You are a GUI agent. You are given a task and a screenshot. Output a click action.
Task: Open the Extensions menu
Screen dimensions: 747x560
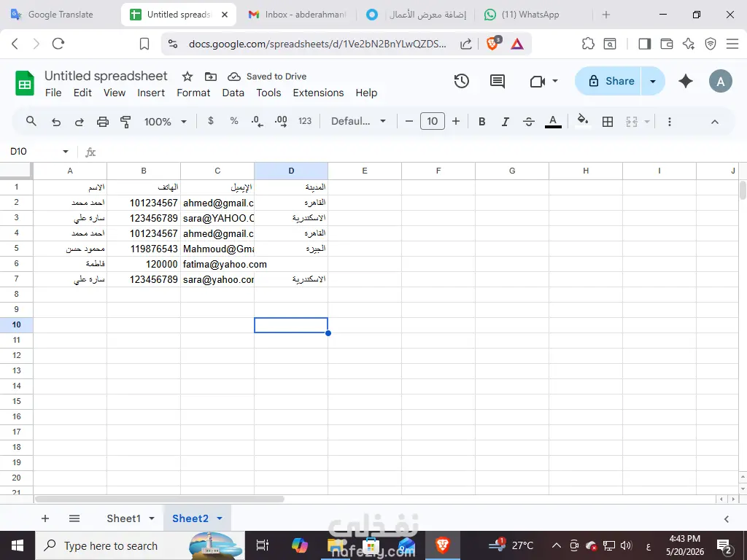318,93
